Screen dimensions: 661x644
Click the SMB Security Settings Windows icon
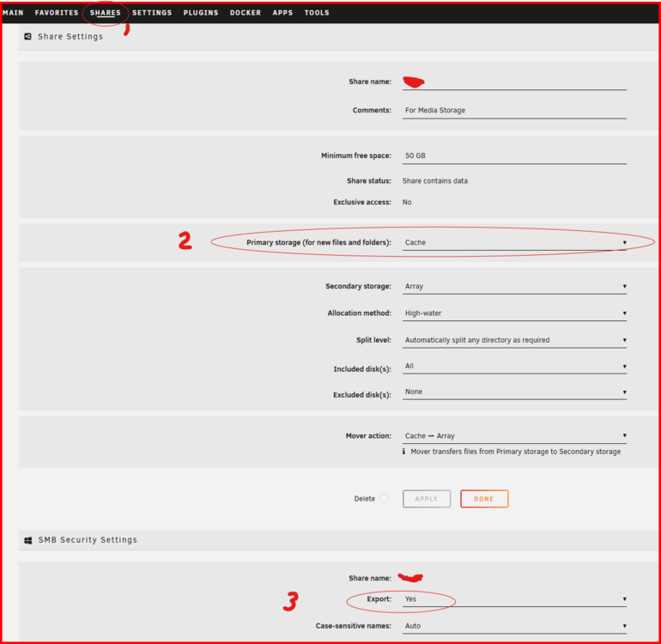(x=28, y=540)
